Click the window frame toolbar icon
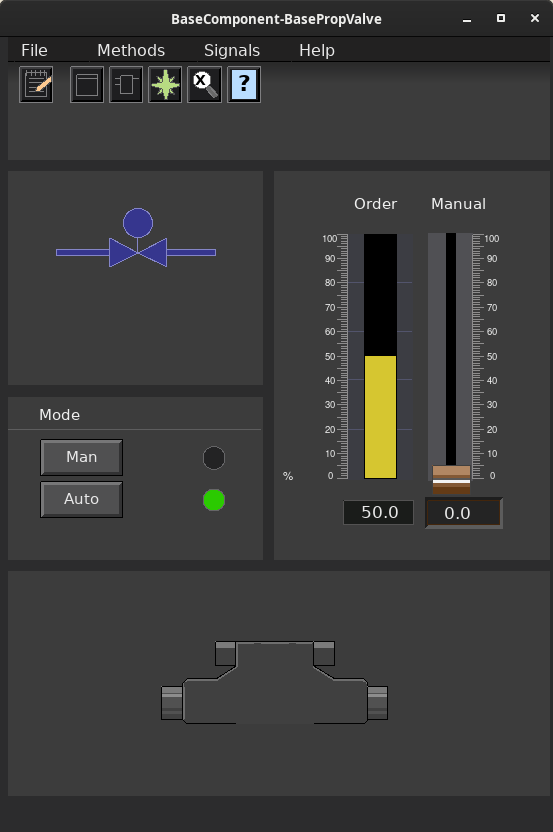This screenshot has width=553, height=832. [x=87, y=84]
